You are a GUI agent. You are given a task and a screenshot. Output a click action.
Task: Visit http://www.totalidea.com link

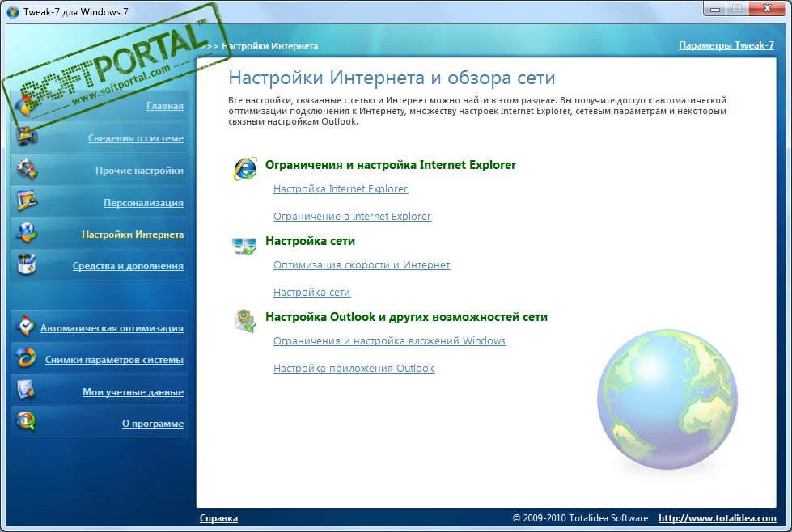[x=718, y=518]
